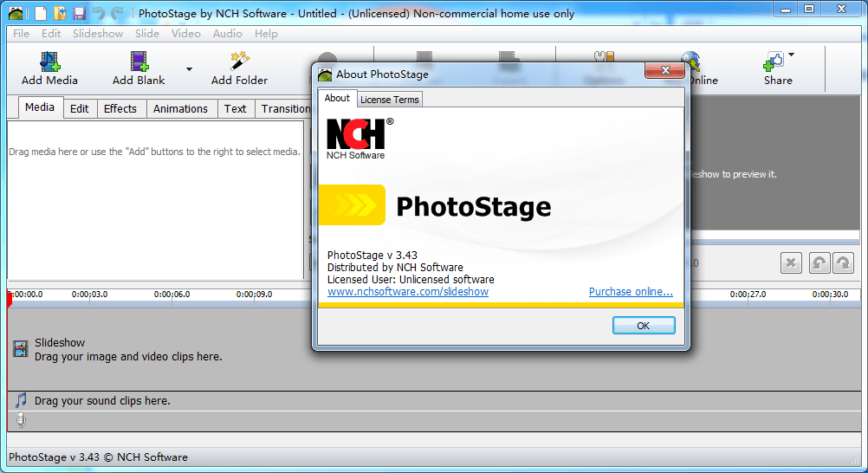This screenshot has height=473, width=868.
Task: Switch to the Text tab
Action: pos(236,108)
